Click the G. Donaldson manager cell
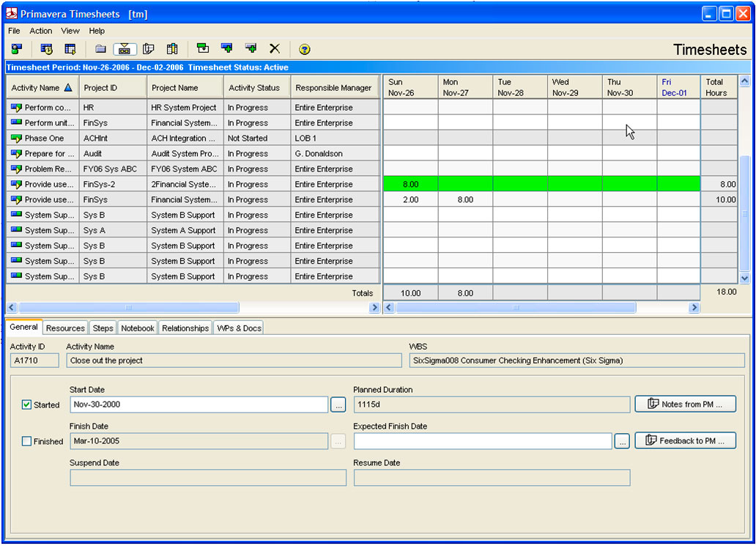Screen dimensions: 756x546 click(335, 154)
